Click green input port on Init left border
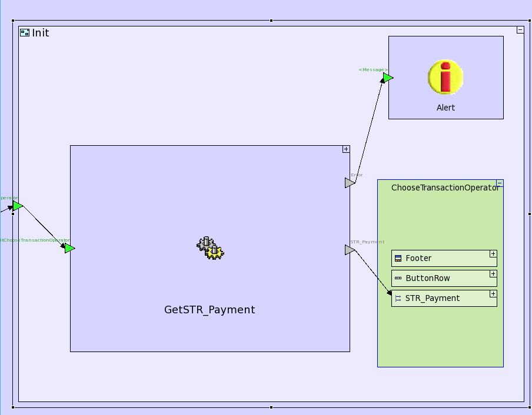The image size is (532, 415). [18, 206]
